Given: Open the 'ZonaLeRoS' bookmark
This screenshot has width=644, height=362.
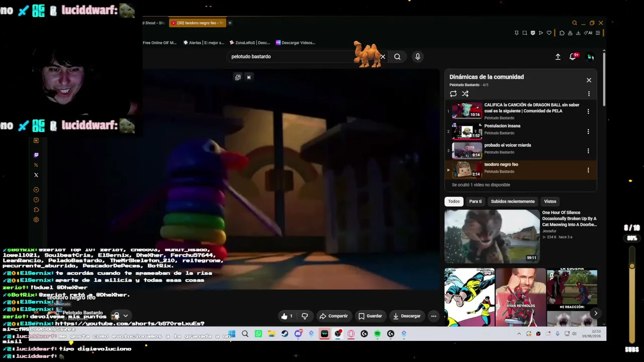Looking at the screenshot, I should click(250, 43).
